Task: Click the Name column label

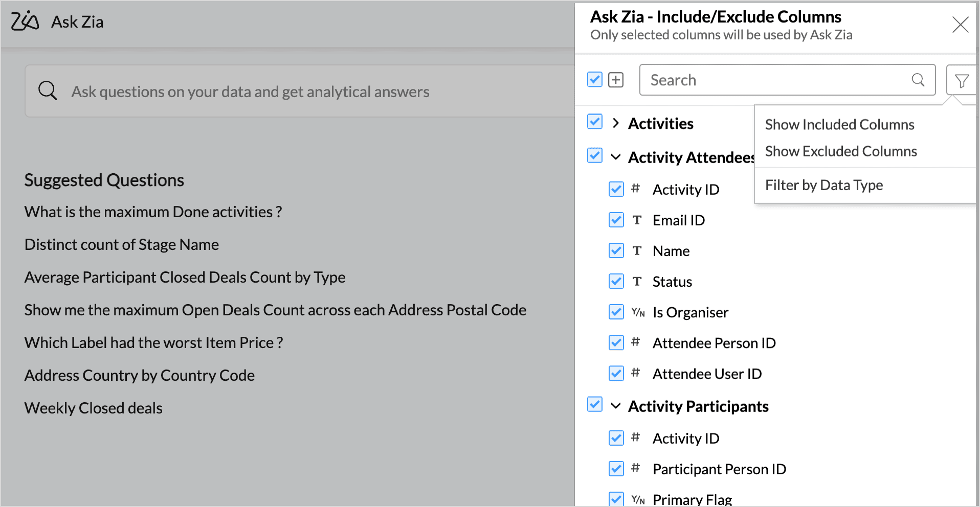Action: [x=671, y=250]
